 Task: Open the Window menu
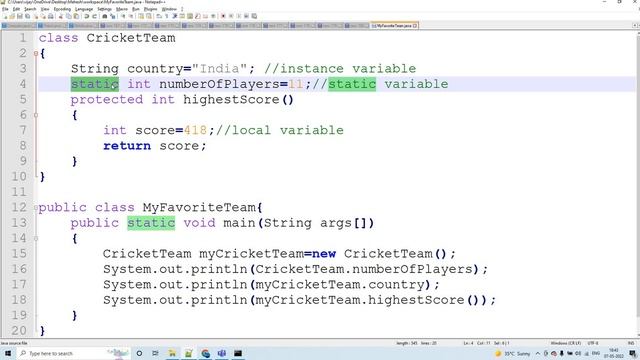pyautogui.click(x=169, y=9)
